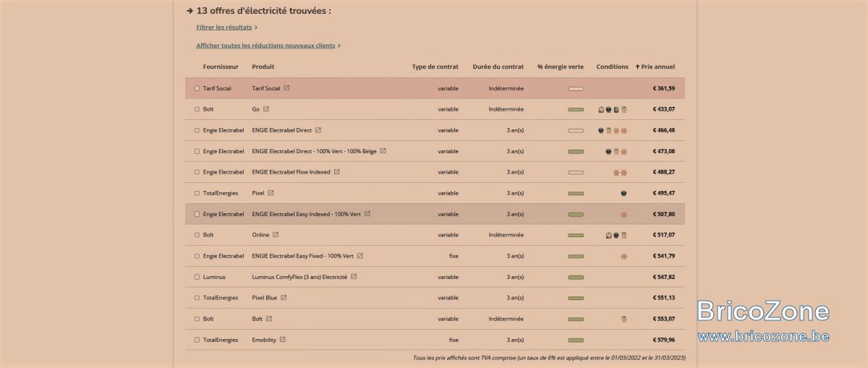Viewport: 868px width, 368px height.
Task: Open external link icon beside Tarif Social
Action: point(286,88)
